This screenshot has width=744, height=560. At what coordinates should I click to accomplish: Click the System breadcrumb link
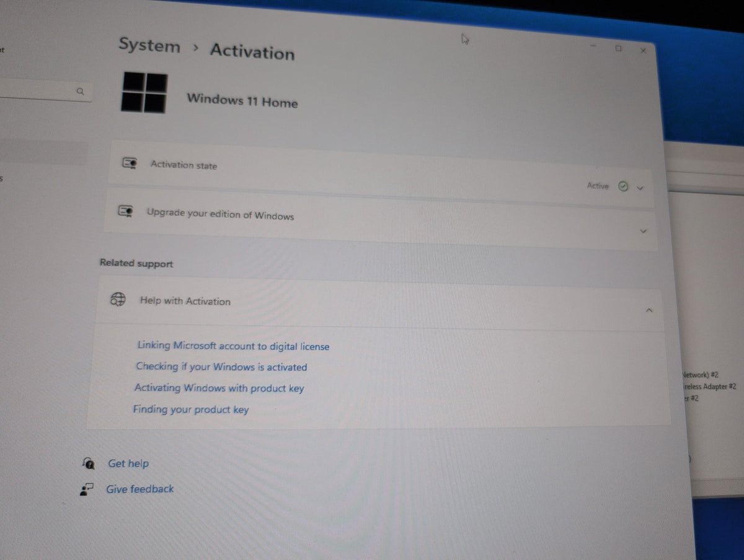149,46
